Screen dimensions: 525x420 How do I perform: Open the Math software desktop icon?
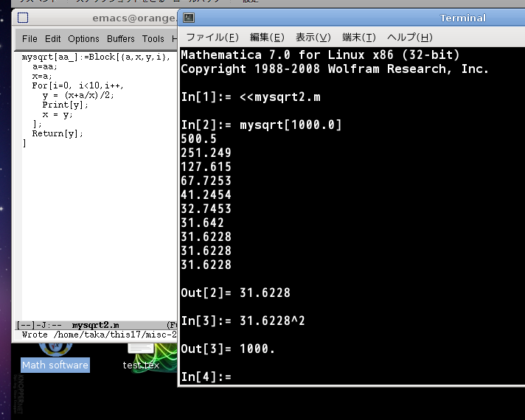point(55,359)
